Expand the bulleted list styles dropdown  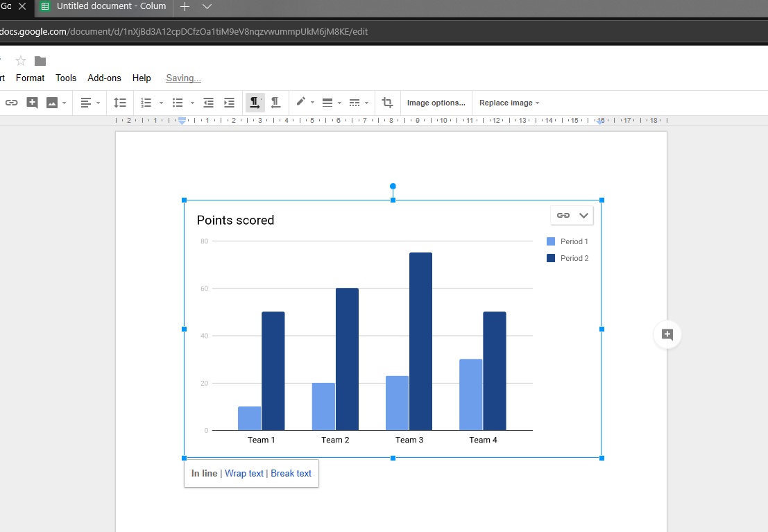[x=192, y=103]
